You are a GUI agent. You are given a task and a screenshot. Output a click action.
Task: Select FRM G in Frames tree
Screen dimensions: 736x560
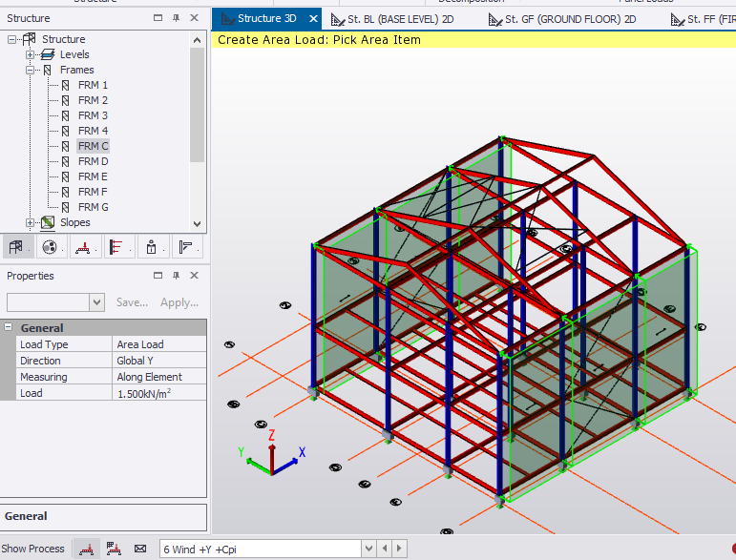click(x=93, y=207)
